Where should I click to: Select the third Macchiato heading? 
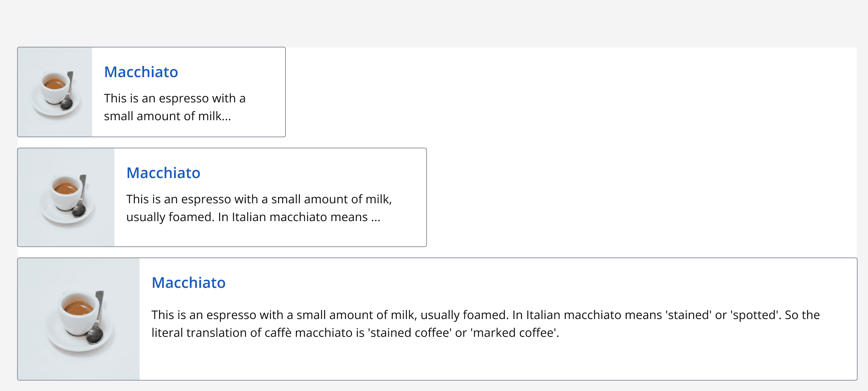click(188, 283)
